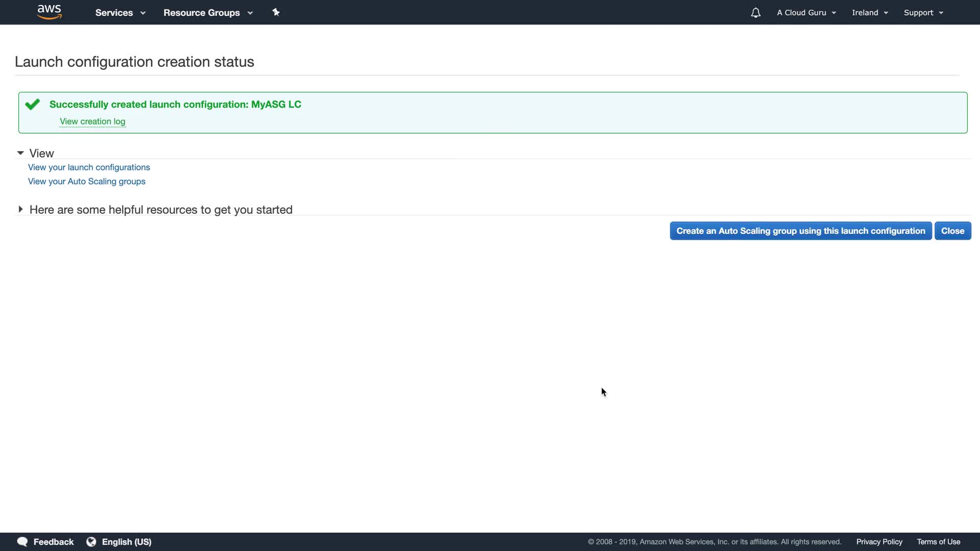Click the AWS logo home icon
Screen dimensions: 980x551
[x=50, y=12]
